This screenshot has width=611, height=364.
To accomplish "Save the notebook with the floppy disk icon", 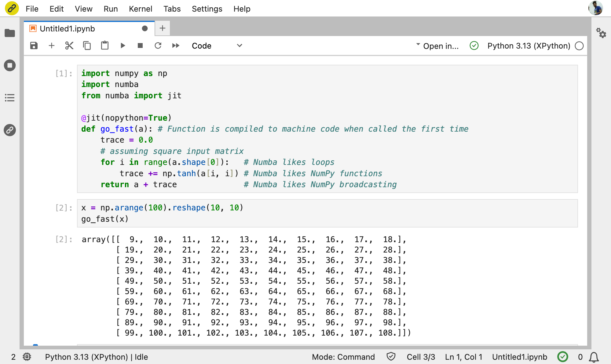I will point(34,46).
